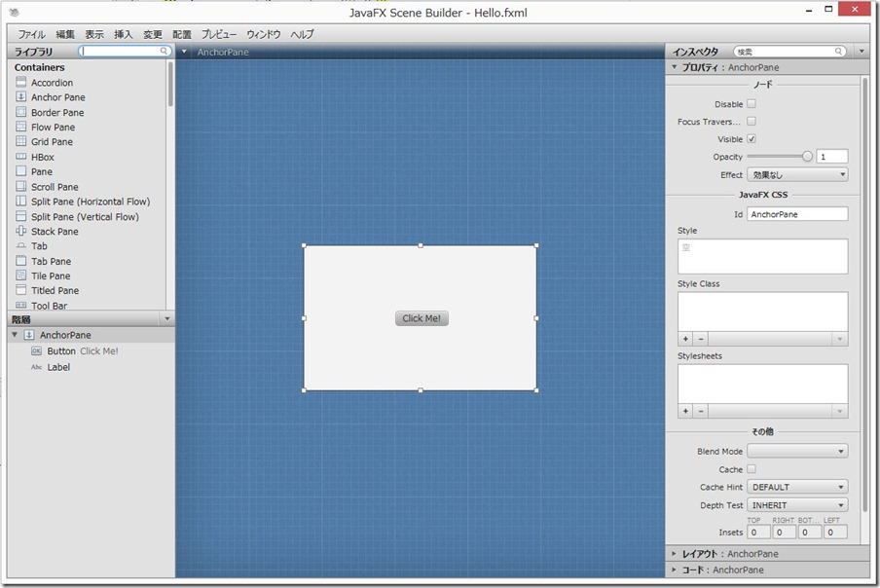Open the 表示 menu
The width and height of the screenshot is (880, 588).
point(94,34)
